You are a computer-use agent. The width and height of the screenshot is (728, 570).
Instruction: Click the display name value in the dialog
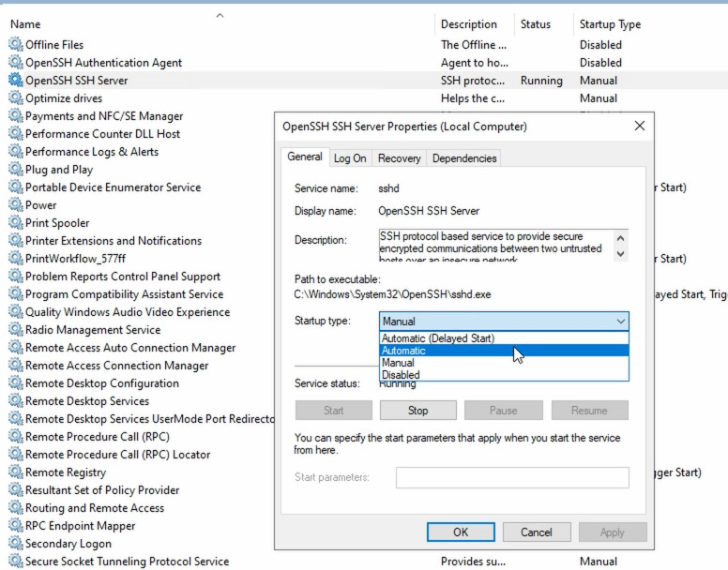[429, 211]
